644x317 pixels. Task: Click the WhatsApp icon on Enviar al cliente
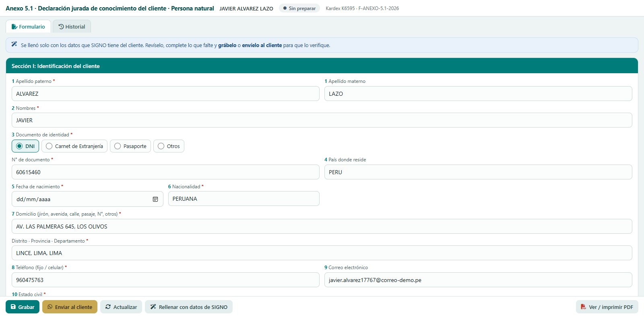tap(50, 307)
